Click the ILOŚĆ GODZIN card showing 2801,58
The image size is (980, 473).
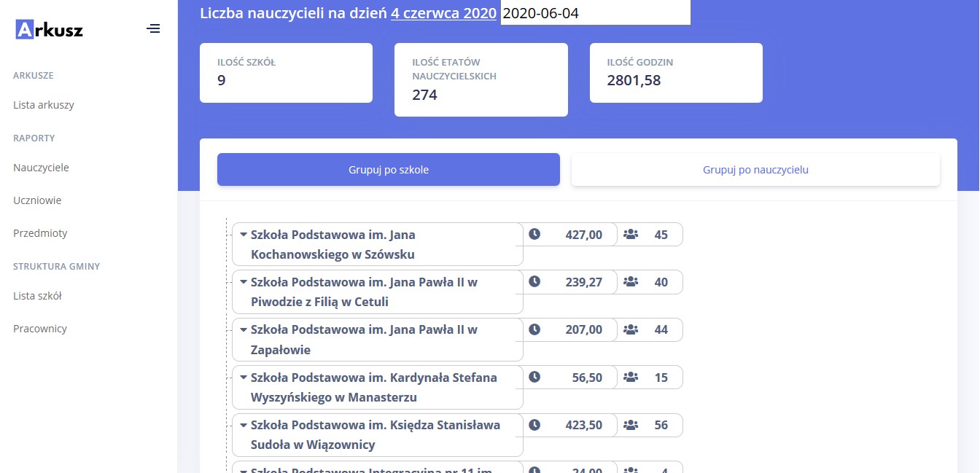tap(676, 73)
